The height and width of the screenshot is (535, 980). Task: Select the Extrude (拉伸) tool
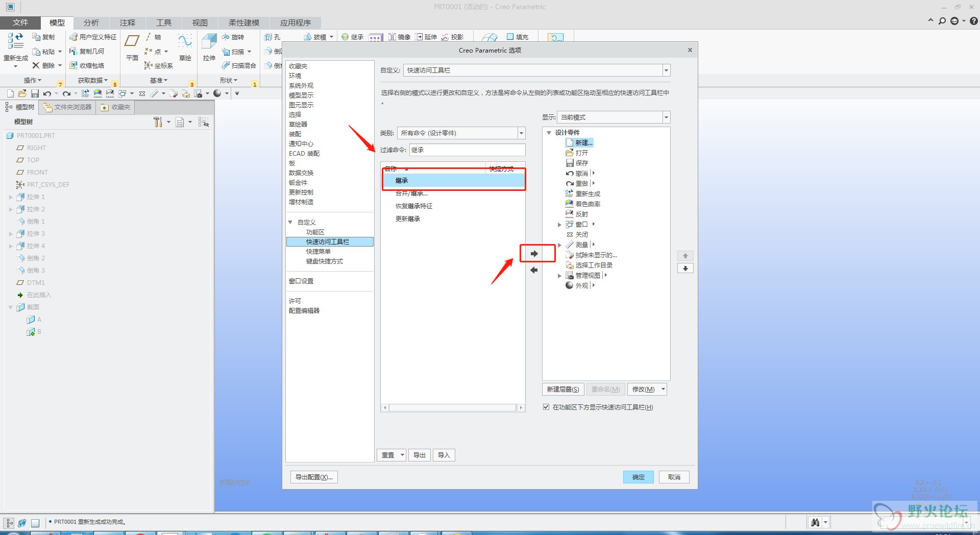click(x=209, y=41)
